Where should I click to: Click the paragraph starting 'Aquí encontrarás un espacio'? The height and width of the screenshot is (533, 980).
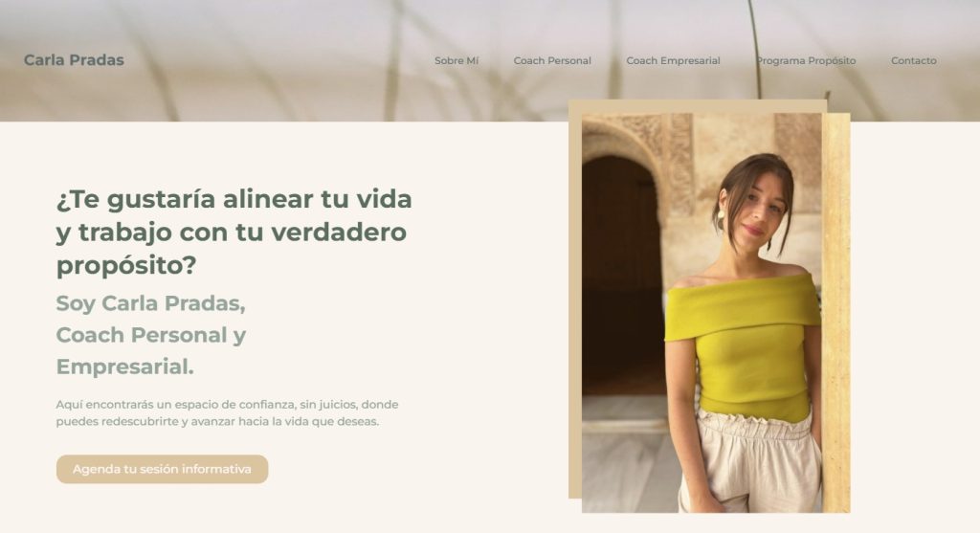pyautogui.click(x=227, y=412)
